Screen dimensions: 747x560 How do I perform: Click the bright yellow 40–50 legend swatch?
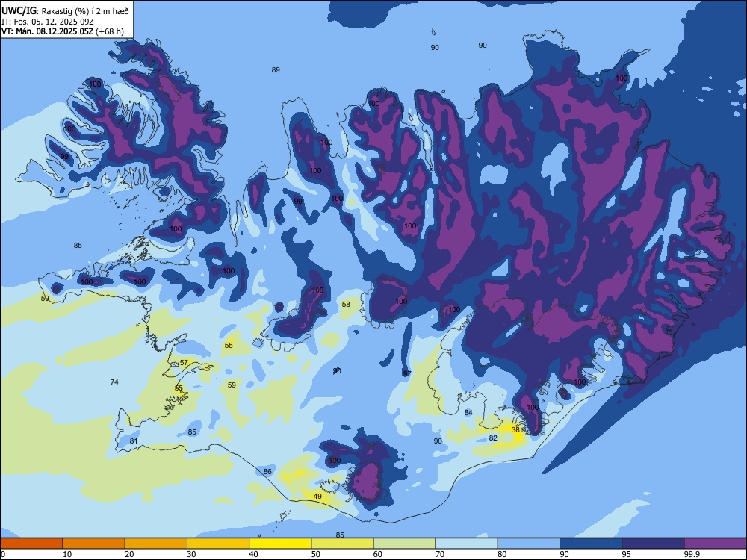[x=280, y=544]
